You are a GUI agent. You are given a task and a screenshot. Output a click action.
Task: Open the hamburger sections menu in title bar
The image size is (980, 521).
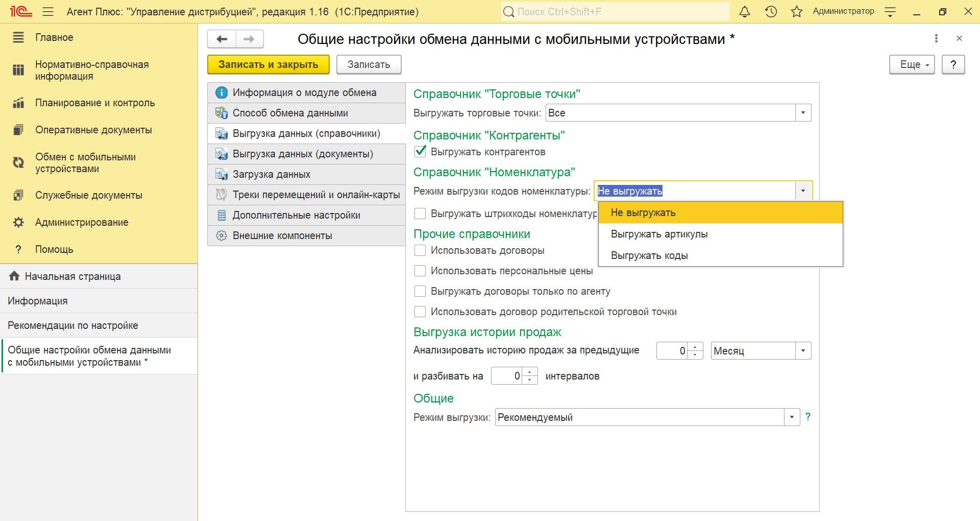pyautogui.click(x=48, y=12)
